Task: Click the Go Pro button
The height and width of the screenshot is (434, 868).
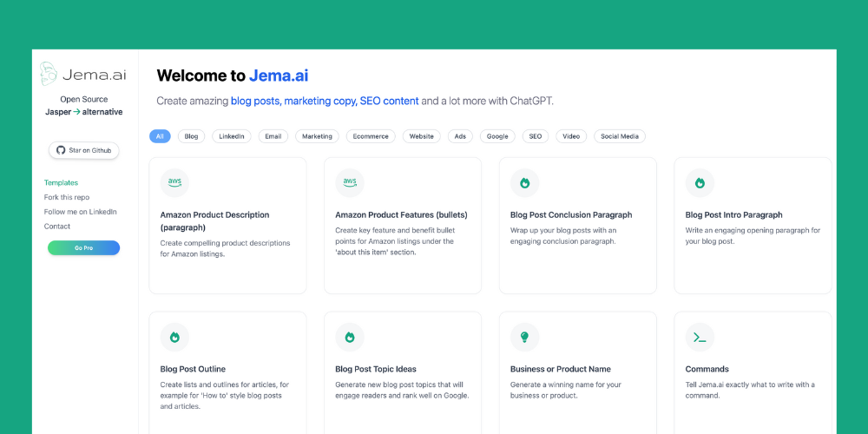Action: click(x=83, y=248)
